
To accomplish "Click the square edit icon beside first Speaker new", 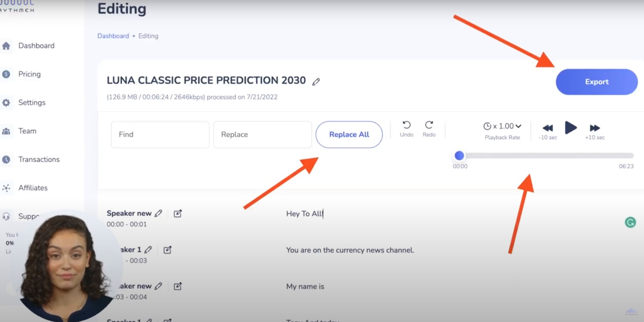I will 178,213.
